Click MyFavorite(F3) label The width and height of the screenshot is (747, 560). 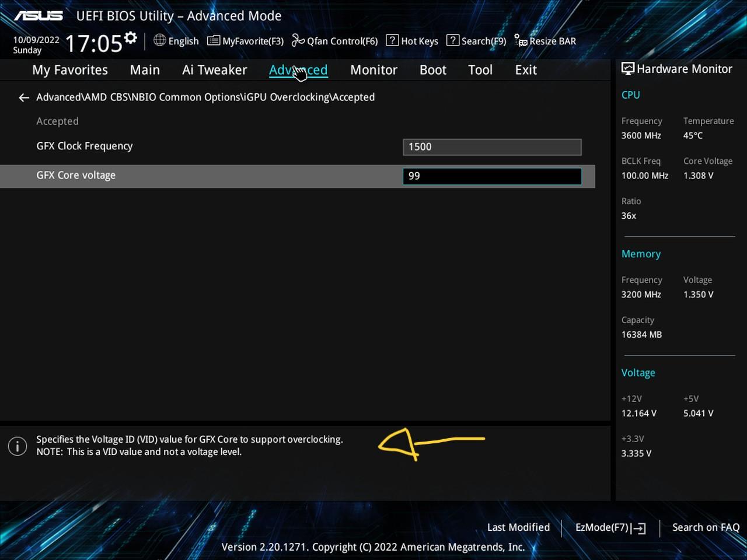[x=253, y=41]
